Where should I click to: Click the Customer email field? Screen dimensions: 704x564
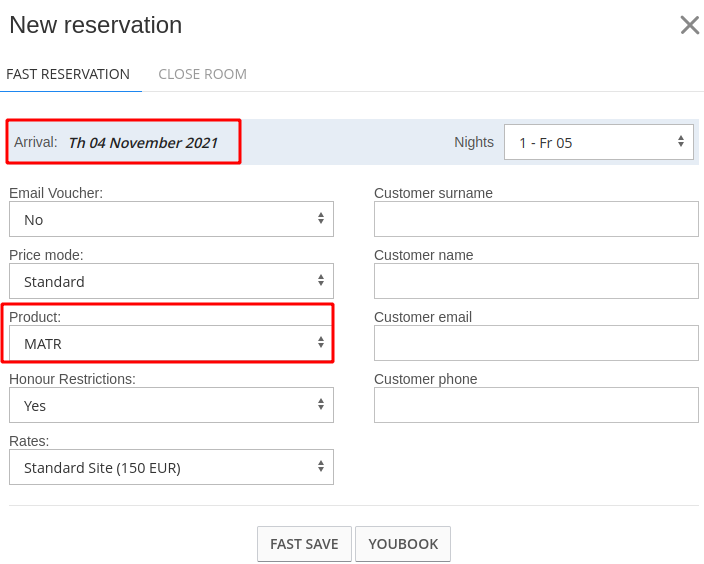click(x=536, y=343)
